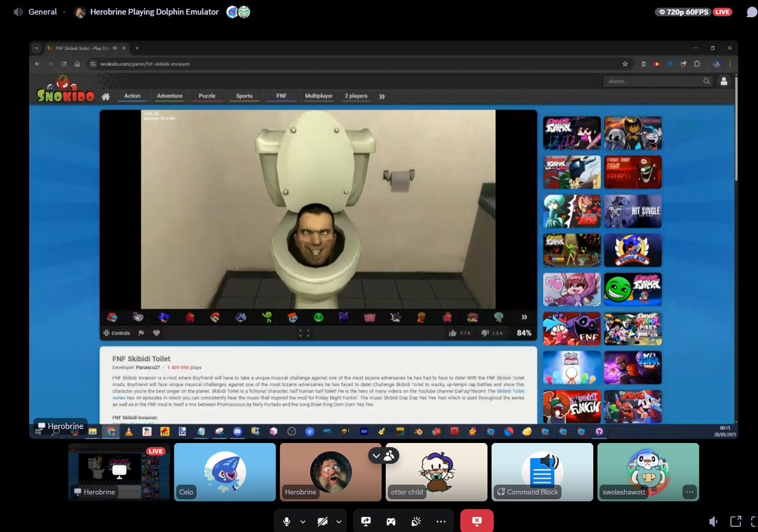Show more related games double arrow
The image size is (758, 532).
pyautogui.click(x=524, y=317)
